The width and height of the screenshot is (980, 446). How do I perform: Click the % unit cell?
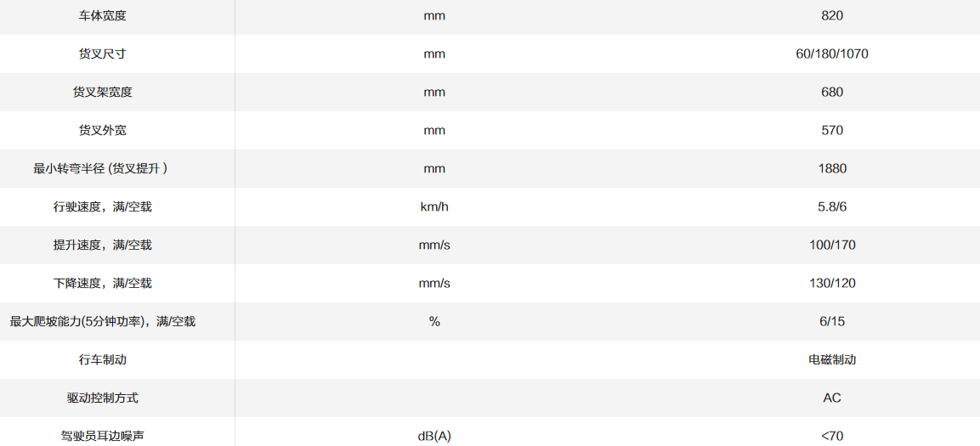[434, 321]
